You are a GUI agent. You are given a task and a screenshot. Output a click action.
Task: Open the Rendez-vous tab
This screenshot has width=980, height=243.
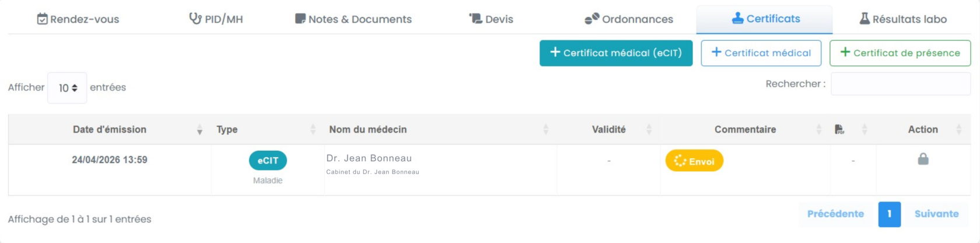tap(78, 19)
